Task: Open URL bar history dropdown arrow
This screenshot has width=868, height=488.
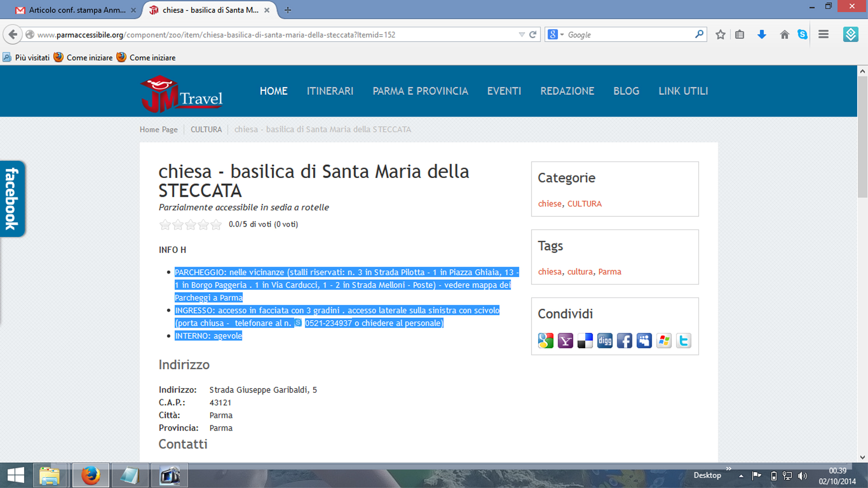Action: [x=521, y=35]
